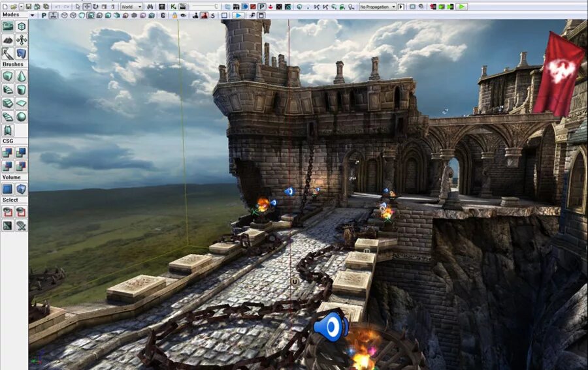
Task: Select the Translate widget mode icon
Action: click(x=87, y=7)
